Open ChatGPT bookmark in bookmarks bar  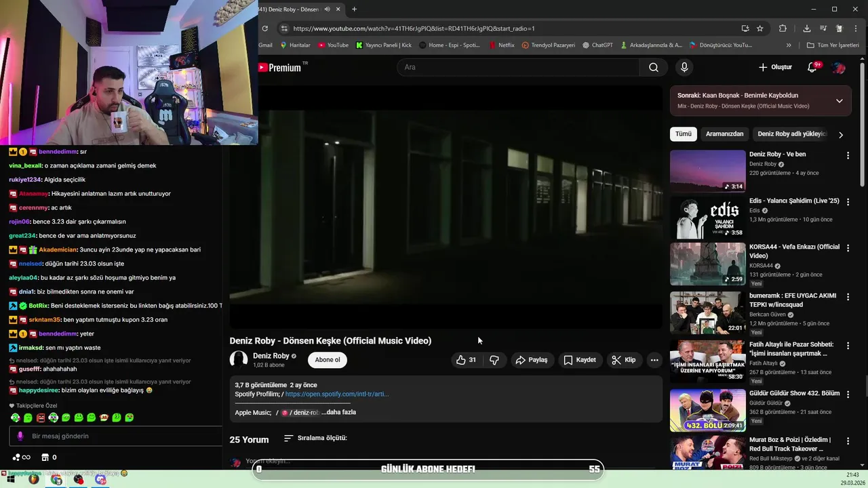click(x=597, y=45)
